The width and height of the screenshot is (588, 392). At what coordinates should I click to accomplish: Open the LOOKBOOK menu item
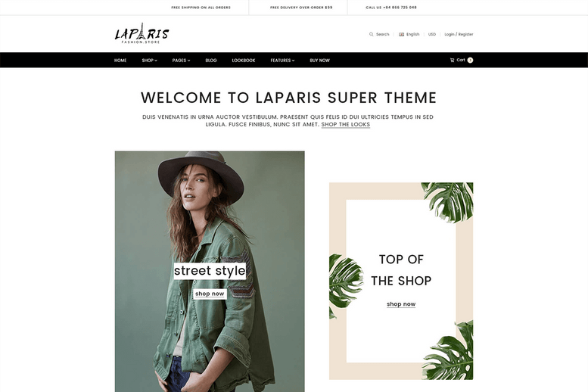pos(244,60)
